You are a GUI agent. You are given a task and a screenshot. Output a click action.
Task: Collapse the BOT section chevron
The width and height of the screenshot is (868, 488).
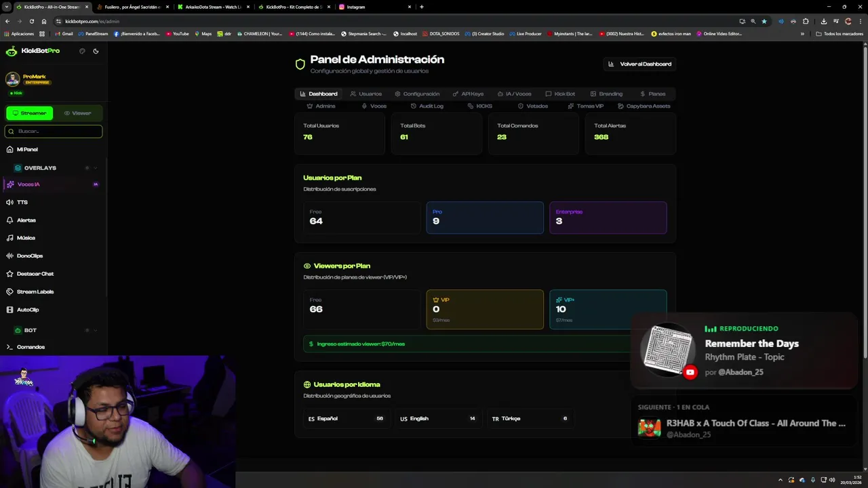point(96,330)
